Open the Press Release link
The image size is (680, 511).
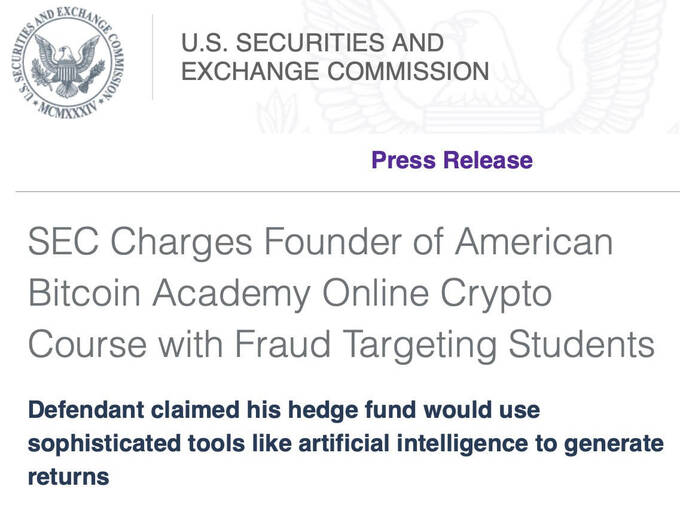[452, 160]
